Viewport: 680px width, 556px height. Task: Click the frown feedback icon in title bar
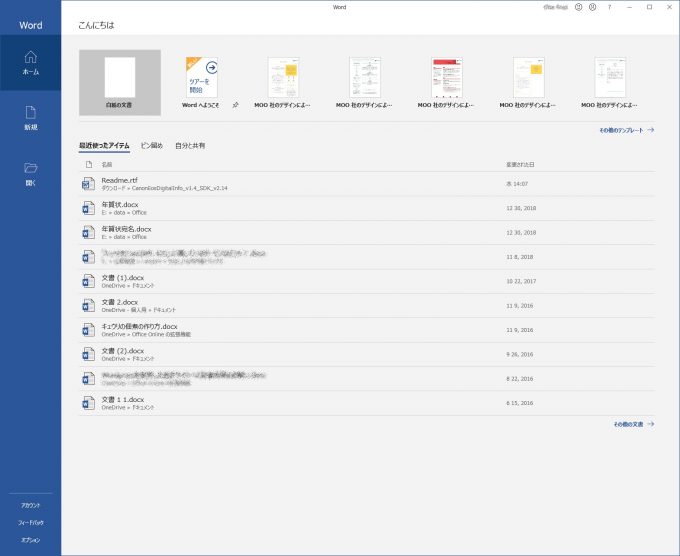click(x=592, y=7)
